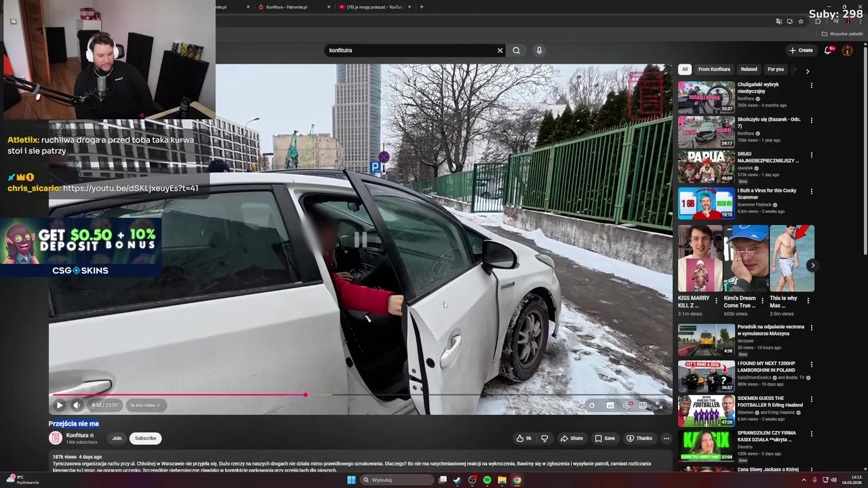The width and height of the screenshot is (868, 488).
Task: Open options for the 'Kimi's Dream' short
Action: (762, 300)
